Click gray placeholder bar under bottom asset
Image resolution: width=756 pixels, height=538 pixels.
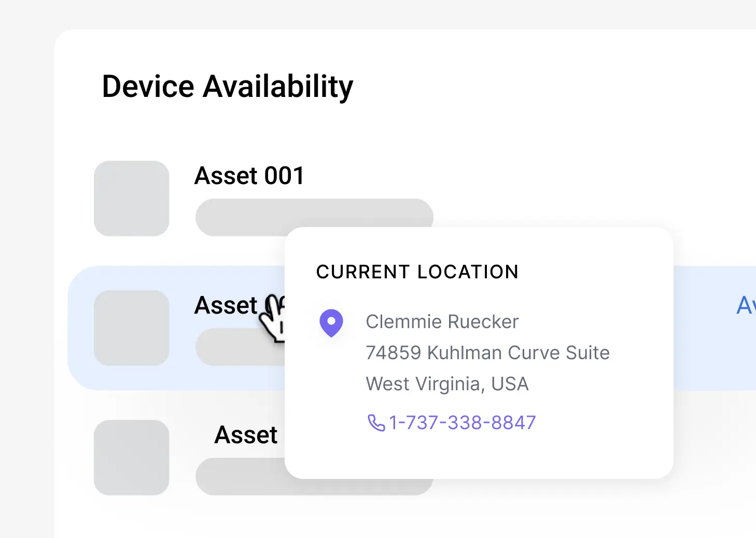coord(240,476)
